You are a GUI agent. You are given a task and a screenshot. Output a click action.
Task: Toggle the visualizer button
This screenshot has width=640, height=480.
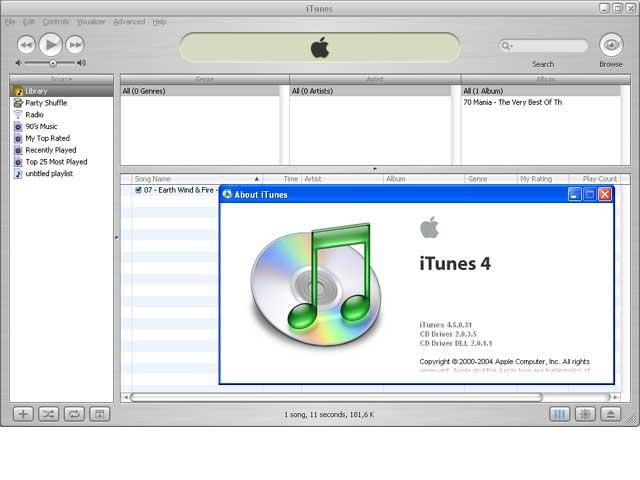click(x=585, y=414)
